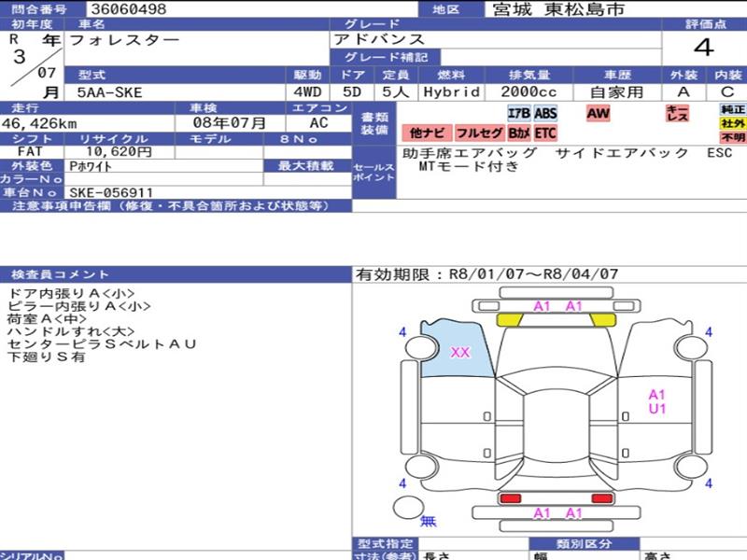Screen dimensions: 747x560
Task: Click the I7B equipment badge
Action: point(519,113)
